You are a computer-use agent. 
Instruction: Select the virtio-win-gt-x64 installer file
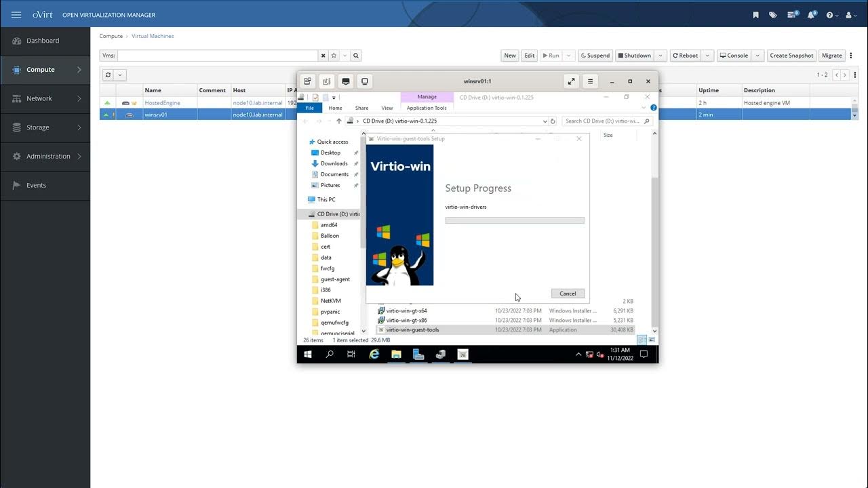[x=406, y=310]
